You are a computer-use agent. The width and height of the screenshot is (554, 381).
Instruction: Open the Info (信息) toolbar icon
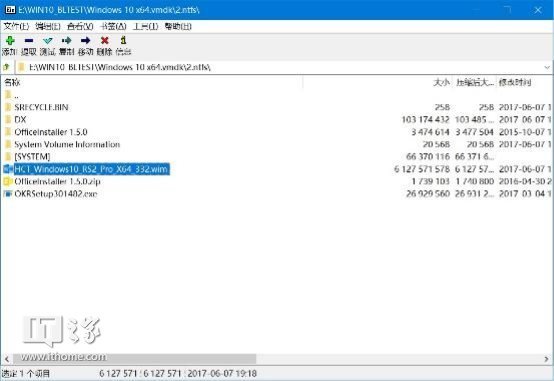click(123, 40)
